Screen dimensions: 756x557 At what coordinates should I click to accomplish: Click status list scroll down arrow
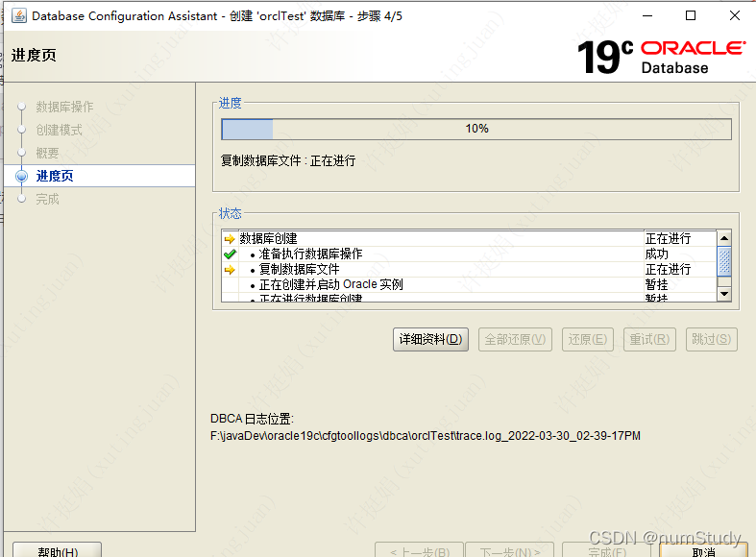coord(724,294)
